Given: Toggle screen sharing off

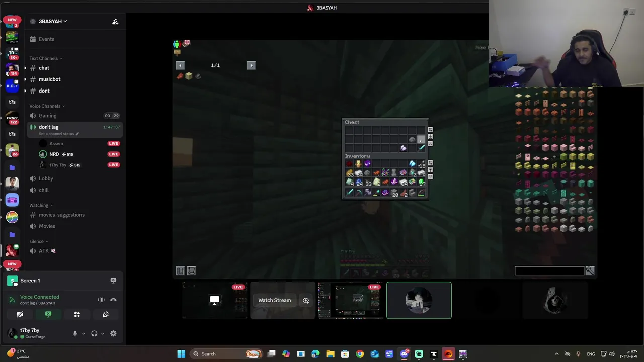Looking at the screenshot, I should coord(48,314).
